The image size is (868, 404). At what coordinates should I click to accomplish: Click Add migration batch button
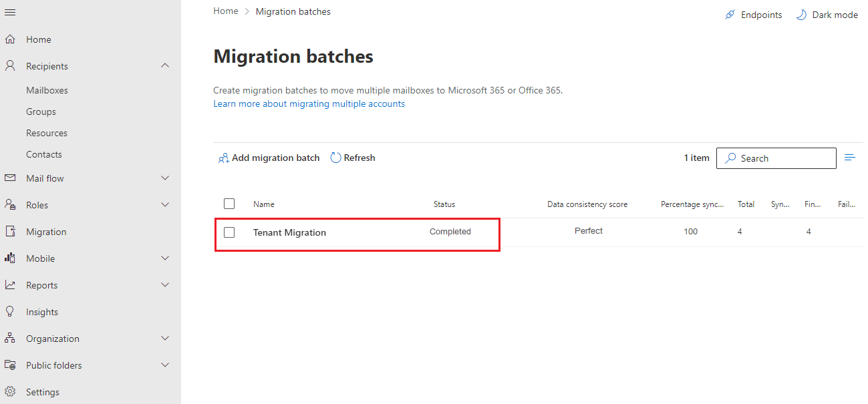tap(269, 158)
